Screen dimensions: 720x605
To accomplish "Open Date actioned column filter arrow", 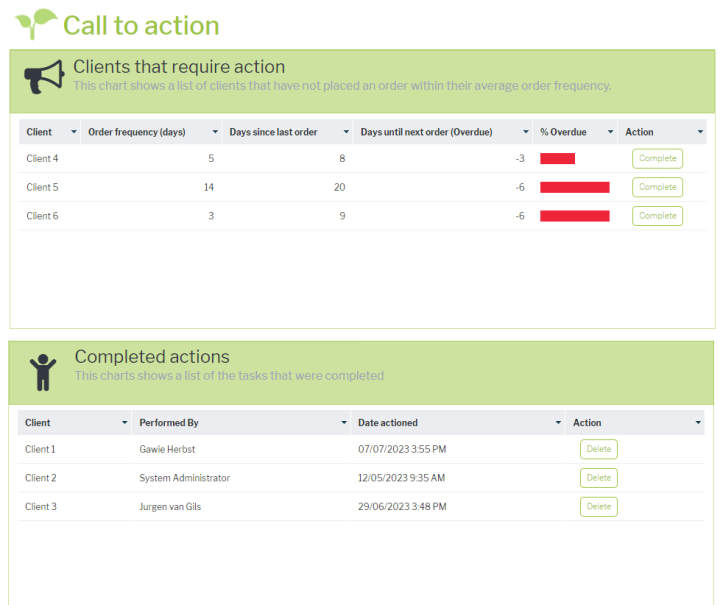I will pos(558,423).
